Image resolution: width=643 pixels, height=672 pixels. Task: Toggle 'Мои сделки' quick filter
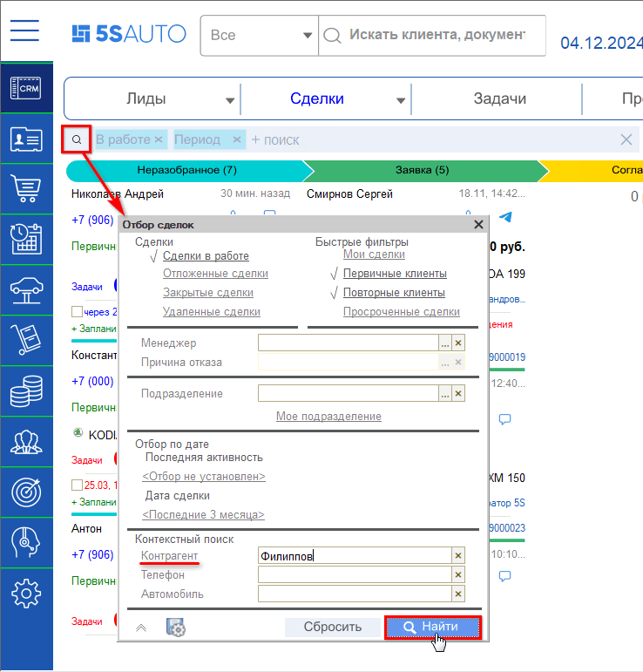pos(374,255)
